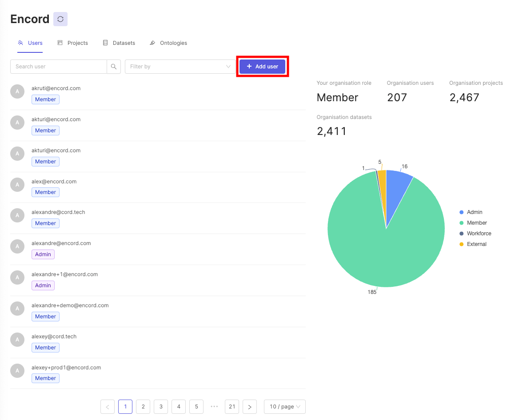Click the refresh icon next to Encord
507x420 pixels.
[x=60, y=19]
